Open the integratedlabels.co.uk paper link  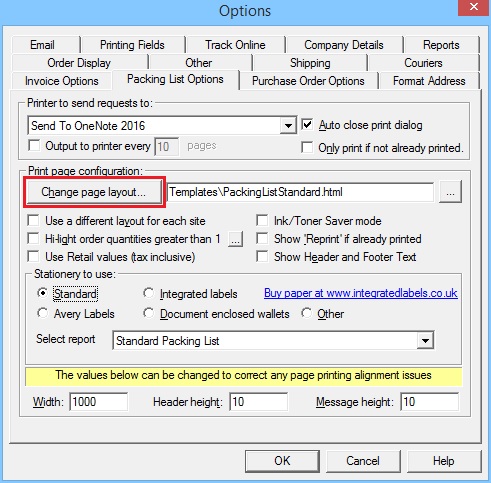361,293
